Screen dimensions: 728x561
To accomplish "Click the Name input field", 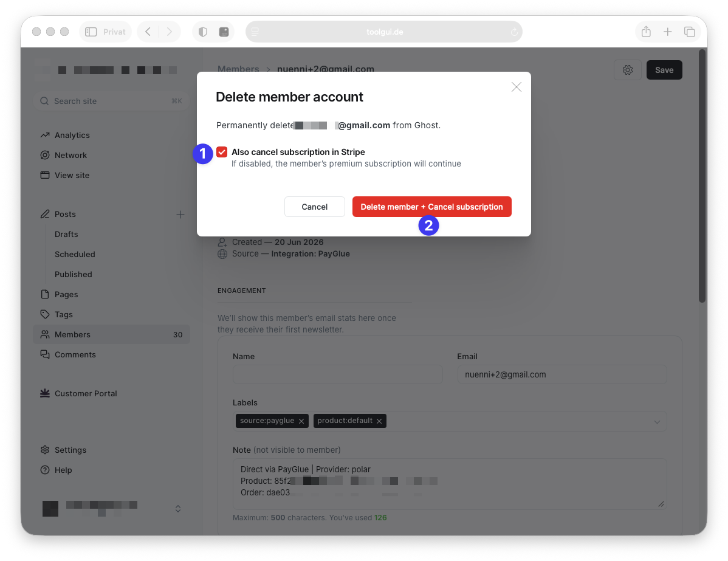I will click(x=337, y=374).
